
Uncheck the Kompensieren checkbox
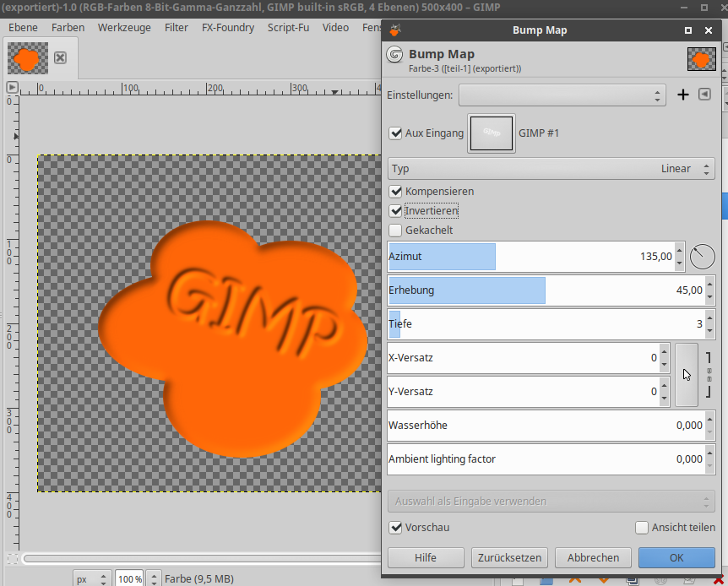[x=395, y=192]
